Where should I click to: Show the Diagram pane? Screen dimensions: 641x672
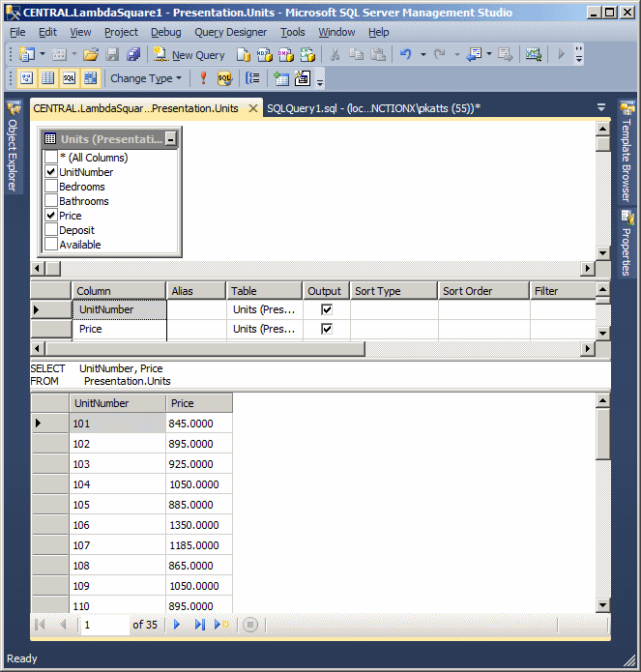(26, 78)
